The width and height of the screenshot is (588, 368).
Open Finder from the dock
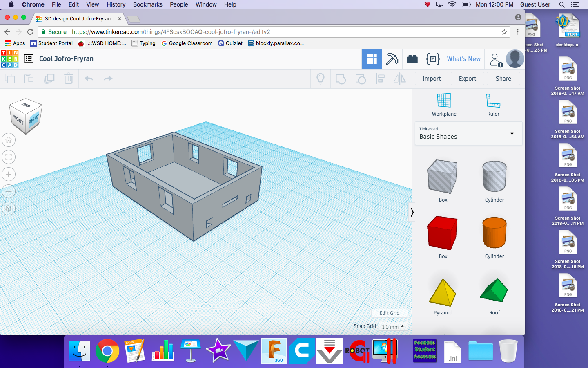point(79,351)
